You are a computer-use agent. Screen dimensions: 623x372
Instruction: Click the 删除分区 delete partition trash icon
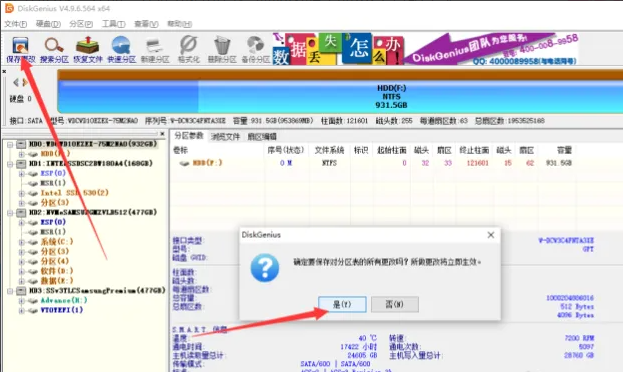(222, 50)
